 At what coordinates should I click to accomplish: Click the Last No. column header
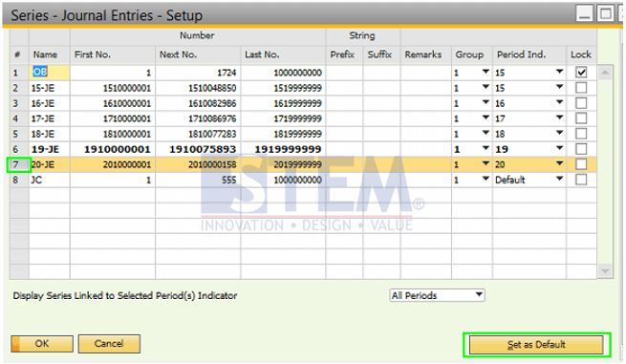pyautogui.click(x=284, y=54)
